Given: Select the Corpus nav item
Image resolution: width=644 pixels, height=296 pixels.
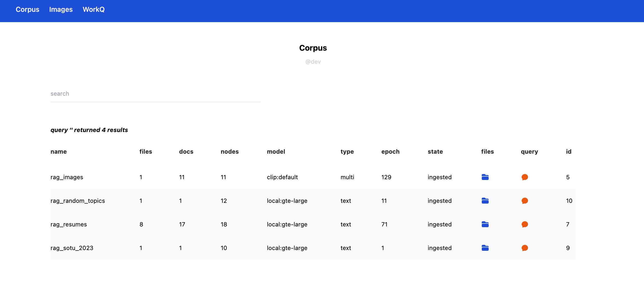Looking at the screenshot, I should (28, 10).
